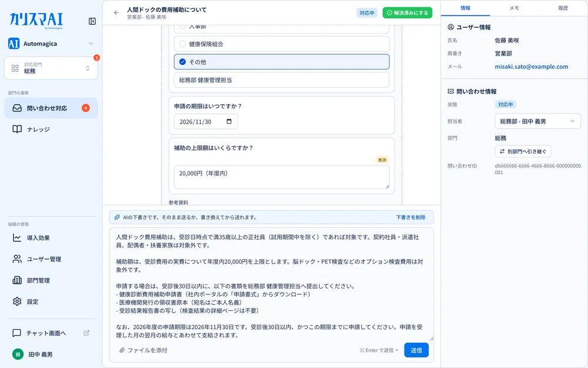This screenshot has height=368, width=588.
Task: Click the unread badge on 問い合わせ対応
Action: (86, 108)
